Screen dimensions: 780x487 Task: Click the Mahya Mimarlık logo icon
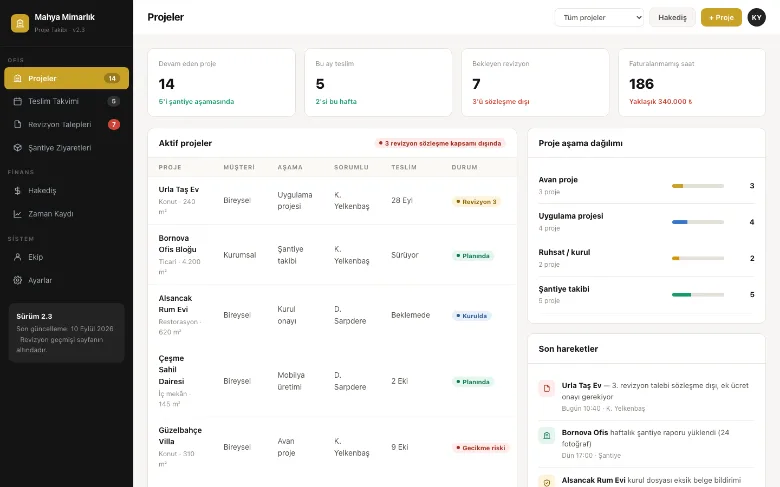click(20, 23)
